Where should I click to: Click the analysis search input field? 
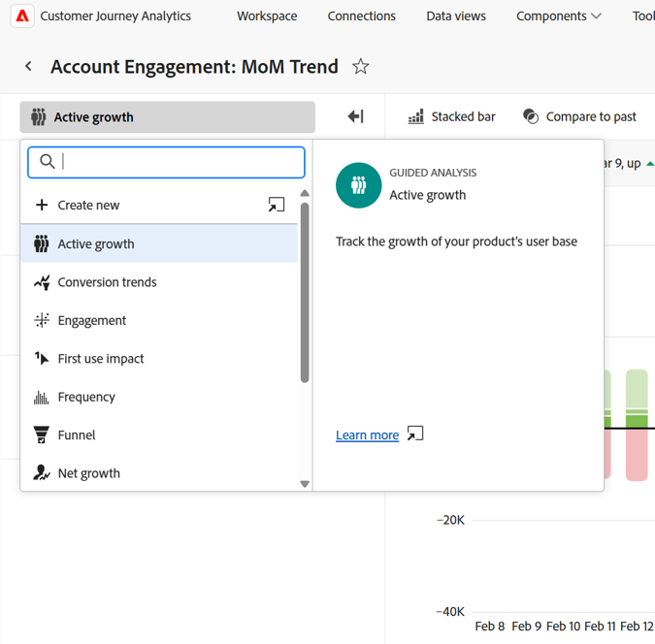click(166, 162)
